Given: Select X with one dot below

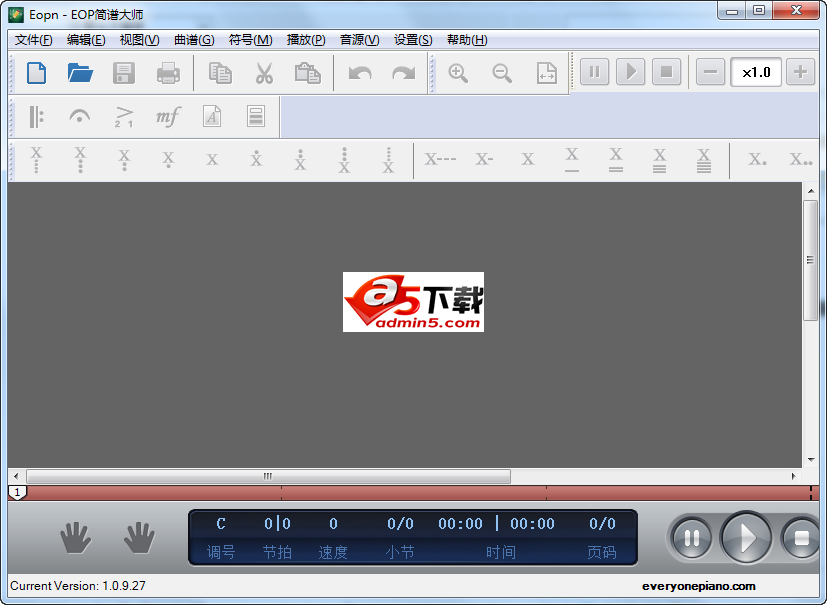Looking at the screenshot, I should [x=168, y=159].
